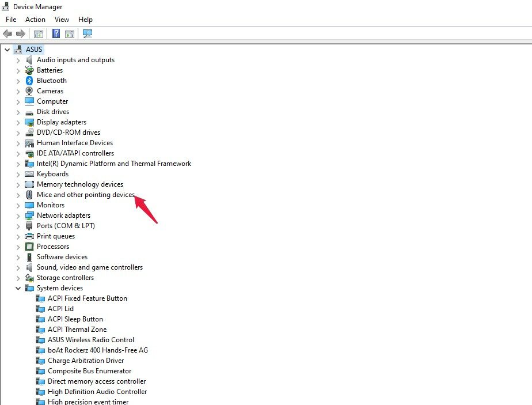Expand the Sound, video and game controllers node

click(x=18, y=268)
